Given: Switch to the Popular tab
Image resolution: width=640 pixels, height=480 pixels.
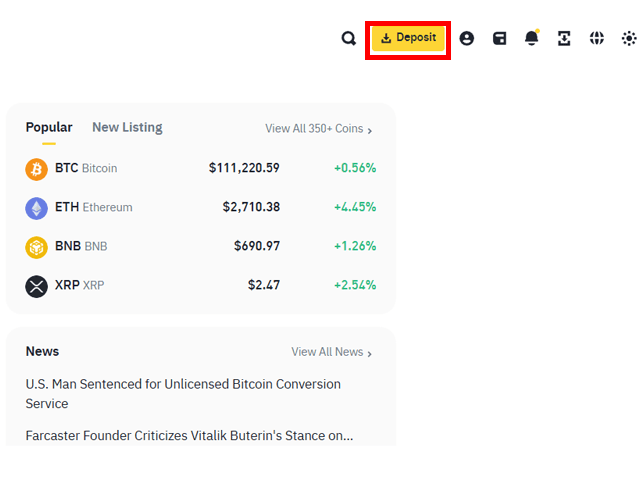Looking at the screenshot, I should (x=49, y=127).
